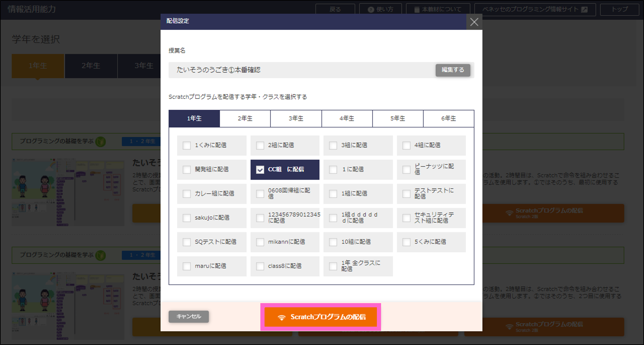644x345 pixels.
Task: Tick the class8に配信 checkbox
Action: click(260, 266)
